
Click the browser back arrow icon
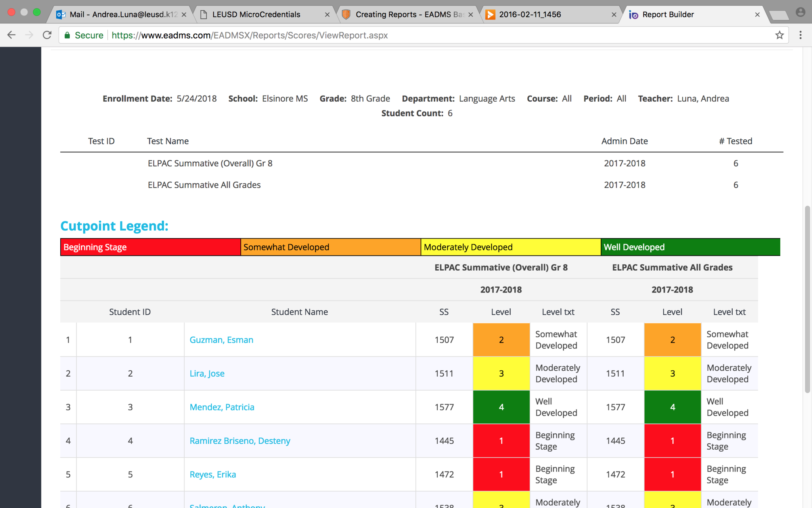(11, 35)
